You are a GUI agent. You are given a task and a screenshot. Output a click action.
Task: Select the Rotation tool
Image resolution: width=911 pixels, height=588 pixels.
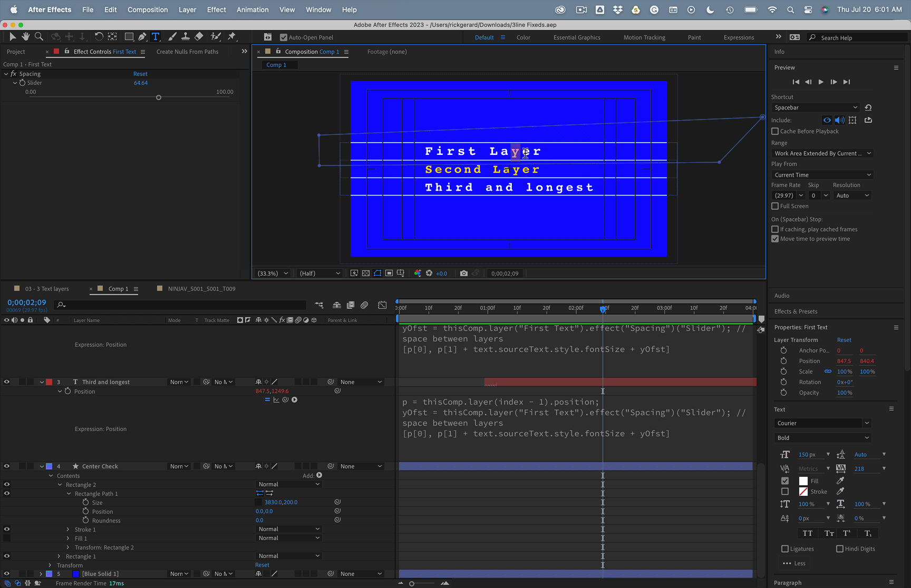pyautogui.click(x=99, y=36)
